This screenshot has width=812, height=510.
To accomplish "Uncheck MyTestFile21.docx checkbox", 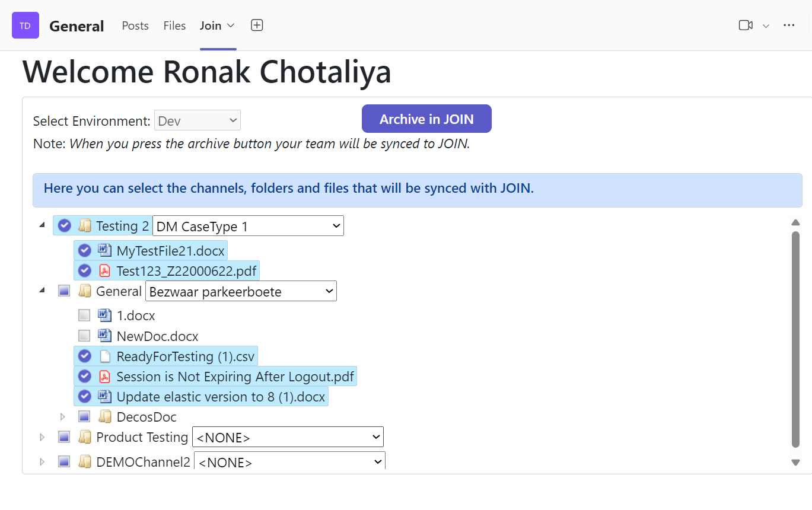I will tap(85, 251).
